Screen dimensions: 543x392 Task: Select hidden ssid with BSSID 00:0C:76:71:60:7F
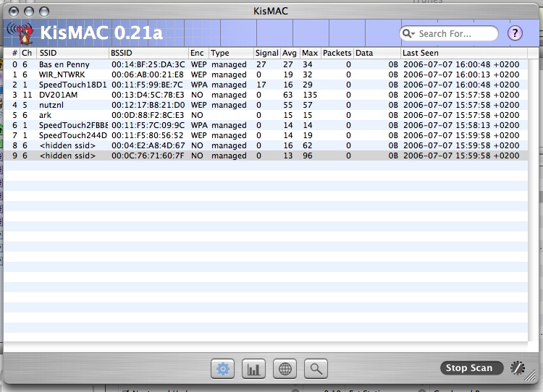tap(266, 155)
